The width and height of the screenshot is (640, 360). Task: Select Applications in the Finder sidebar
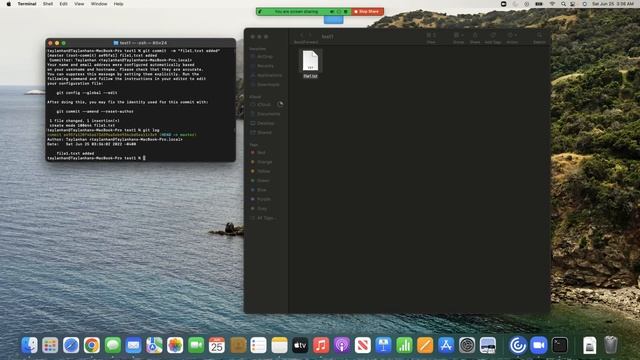[266, 75]
